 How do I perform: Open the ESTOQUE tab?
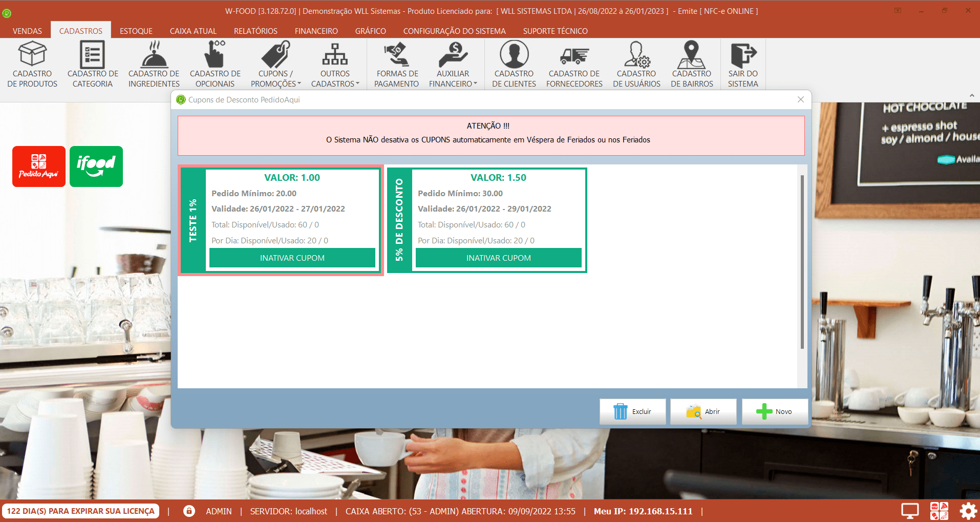(x=136, y=31)
